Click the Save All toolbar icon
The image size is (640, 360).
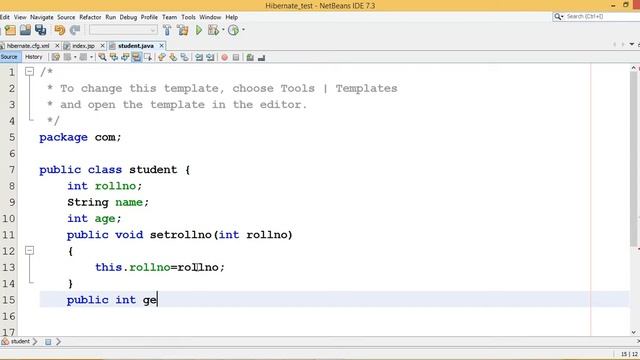[x=40, y=30]
